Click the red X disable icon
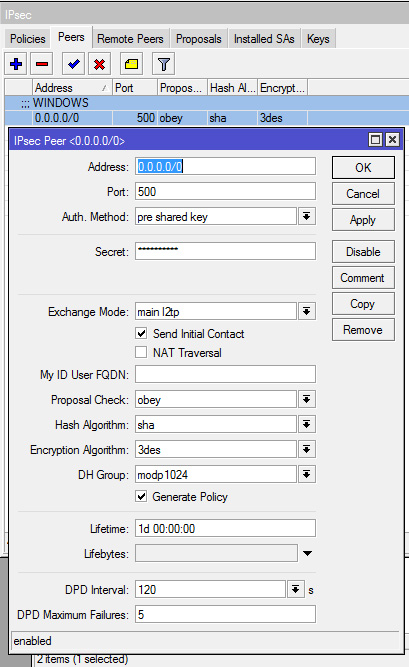 [x=100, y=64]
